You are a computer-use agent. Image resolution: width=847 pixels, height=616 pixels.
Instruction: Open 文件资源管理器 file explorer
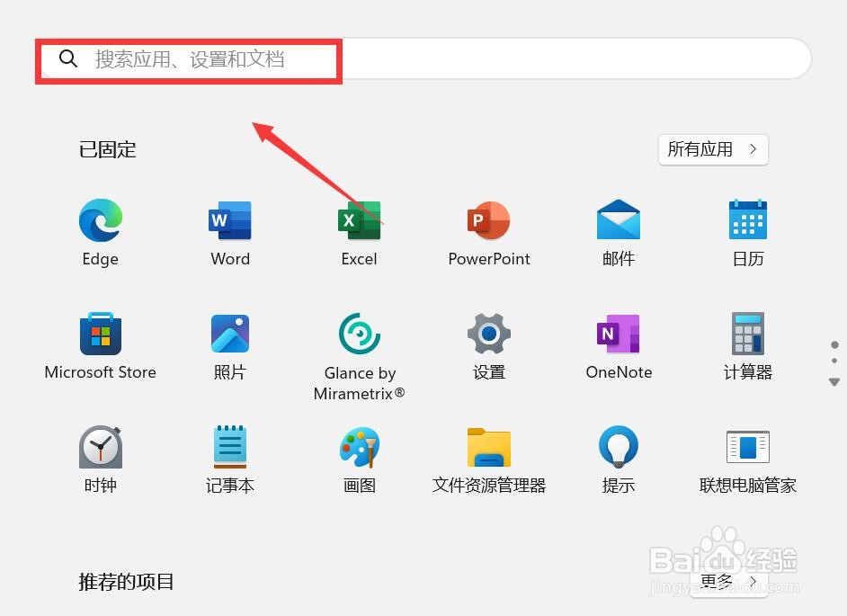[x=489, y=460]
